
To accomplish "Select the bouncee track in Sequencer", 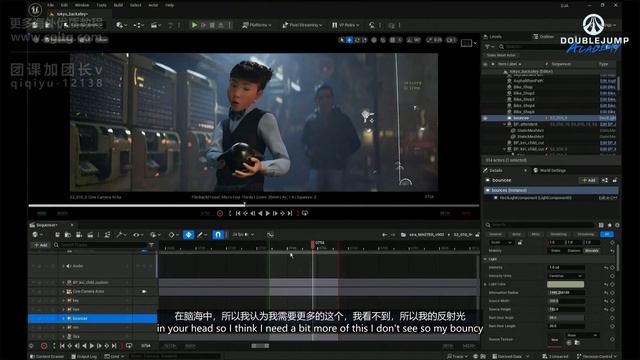I will (93, 318).
